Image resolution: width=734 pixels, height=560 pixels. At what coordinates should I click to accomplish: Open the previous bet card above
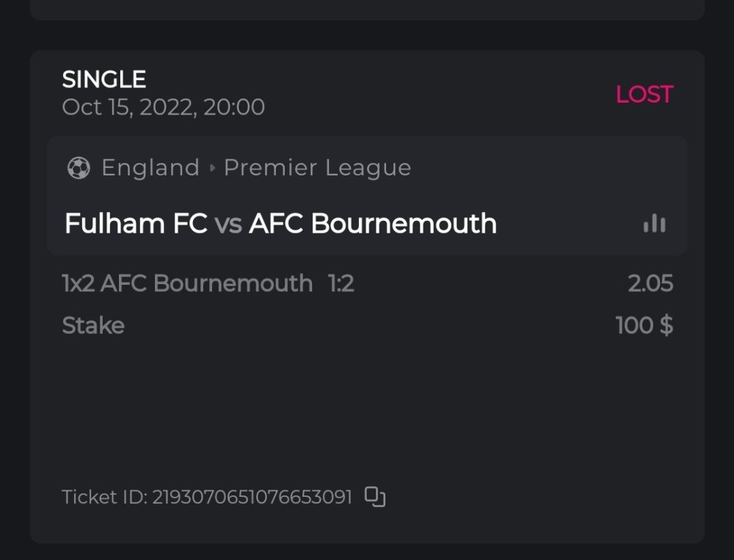pos(367,9)
